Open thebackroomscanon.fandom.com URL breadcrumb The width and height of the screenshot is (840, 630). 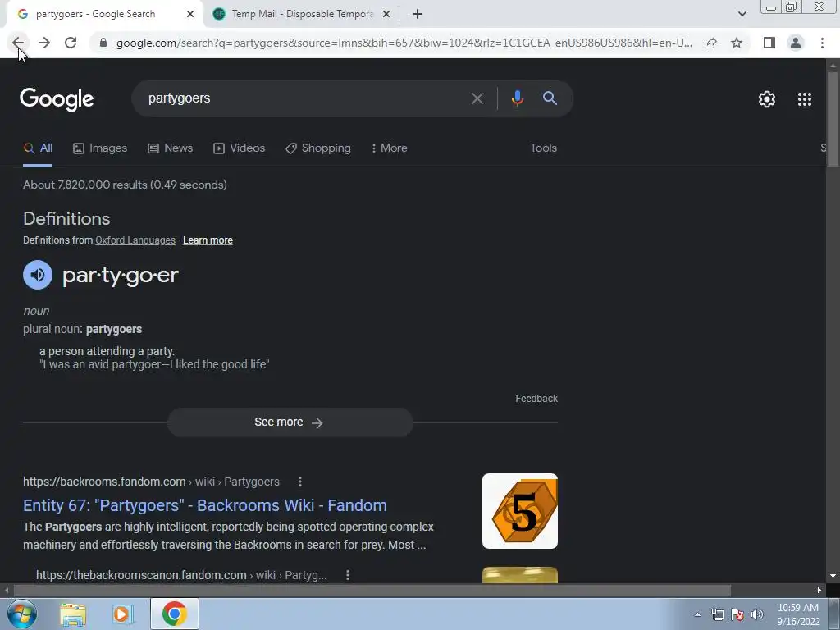point(181,575)
